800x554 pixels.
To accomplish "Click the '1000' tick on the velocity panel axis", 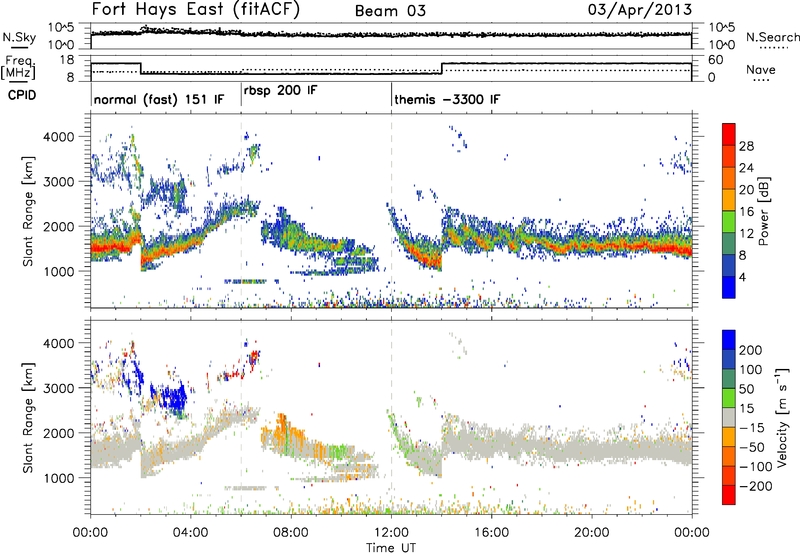I will [58, 478].
